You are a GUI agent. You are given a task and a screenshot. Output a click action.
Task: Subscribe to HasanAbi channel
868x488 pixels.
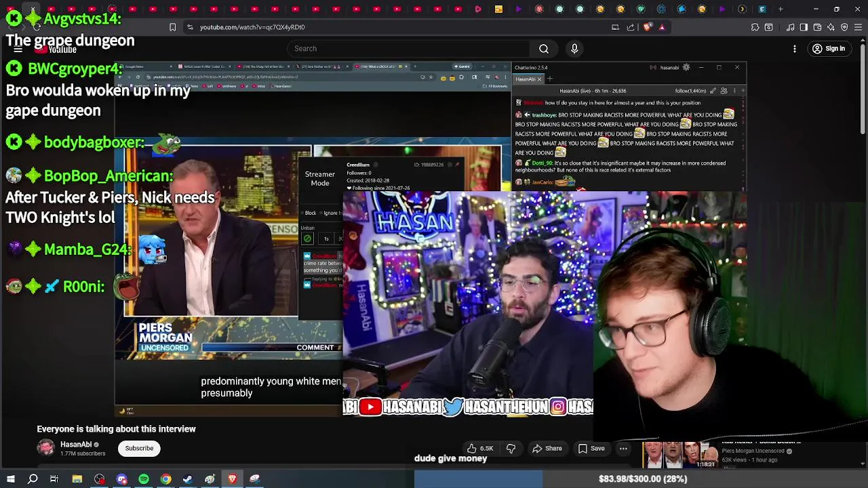139,448
